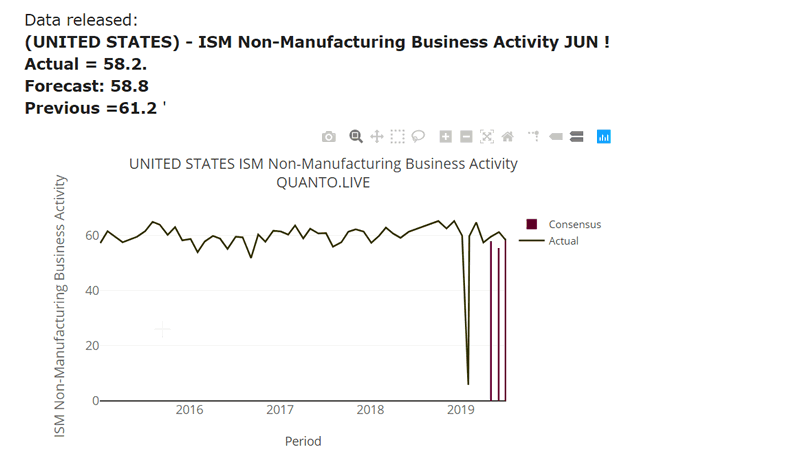Click the Zoom Out minus icon

pos(466,137)
